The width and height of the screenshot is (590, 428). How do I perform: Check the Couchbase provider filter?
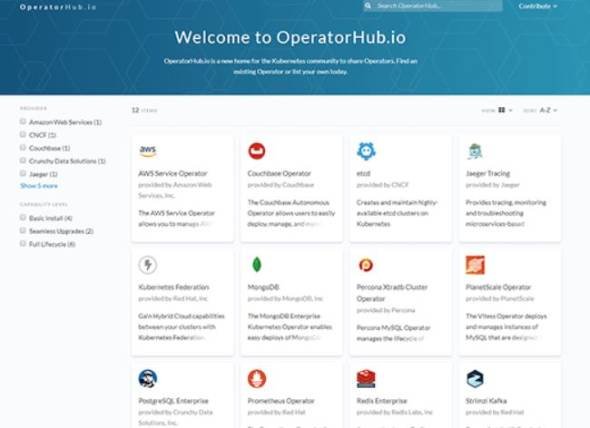tap(23, 148)
